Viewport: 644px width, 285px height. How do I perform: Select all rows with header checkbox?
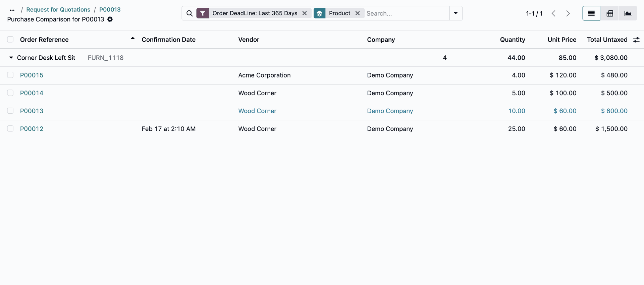(x=10, y=40)
